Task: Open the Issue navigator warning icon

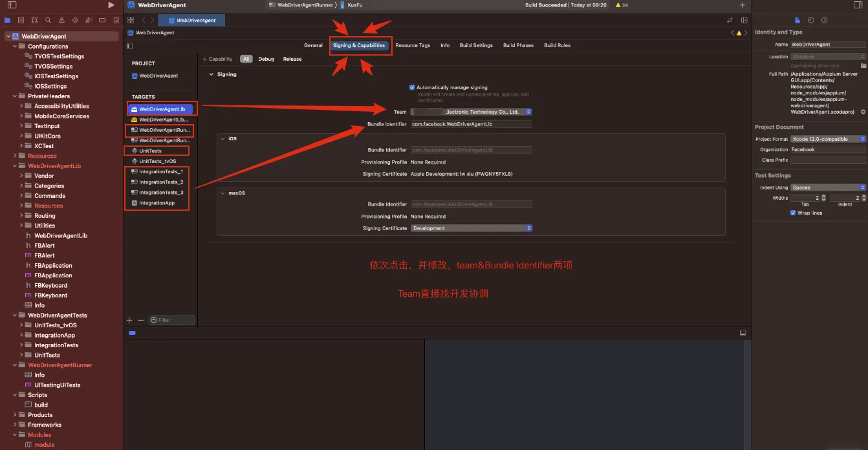Action: 62,20
